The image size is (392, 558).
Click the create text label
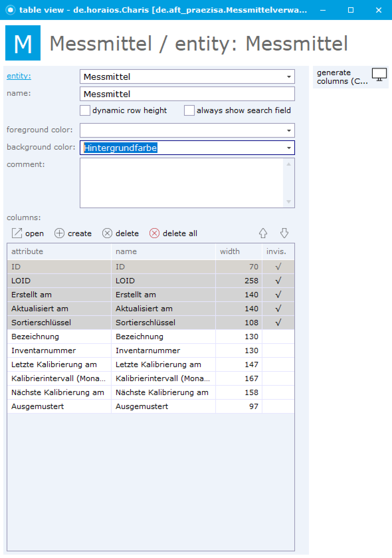coord(80,233)
